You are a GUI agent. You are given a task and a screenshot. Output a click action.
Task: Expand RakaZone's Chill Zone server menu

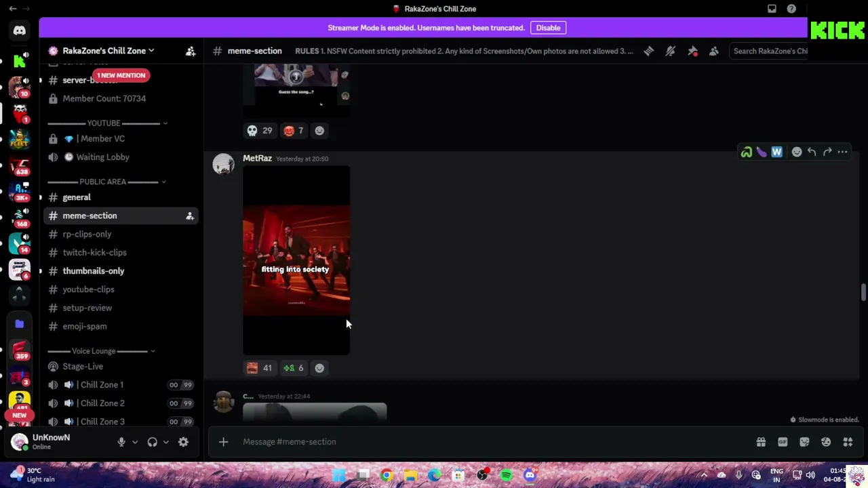[108, 51]
